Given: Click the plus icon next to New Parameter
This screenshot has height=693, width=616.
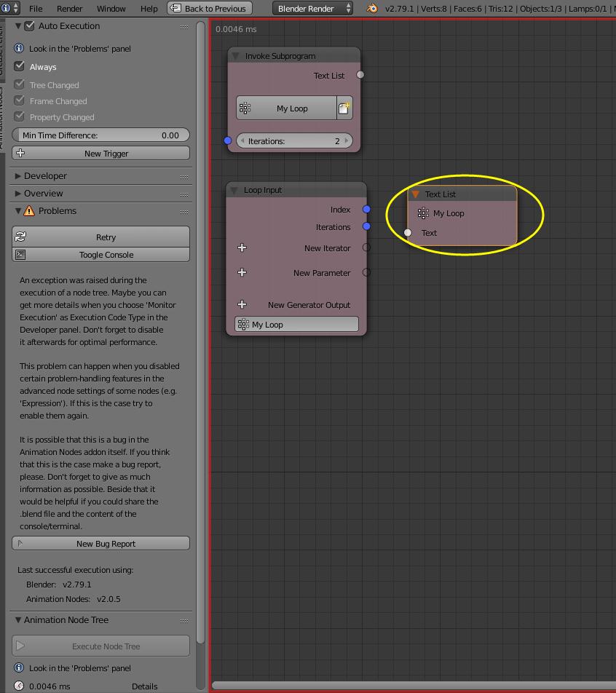Looking at the screenshot, I should click(x=242, y=272).
